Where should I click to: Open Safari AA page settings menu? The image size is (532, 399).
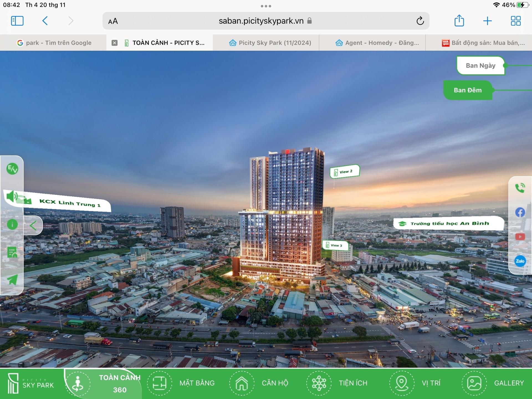[x=113, y=21]
